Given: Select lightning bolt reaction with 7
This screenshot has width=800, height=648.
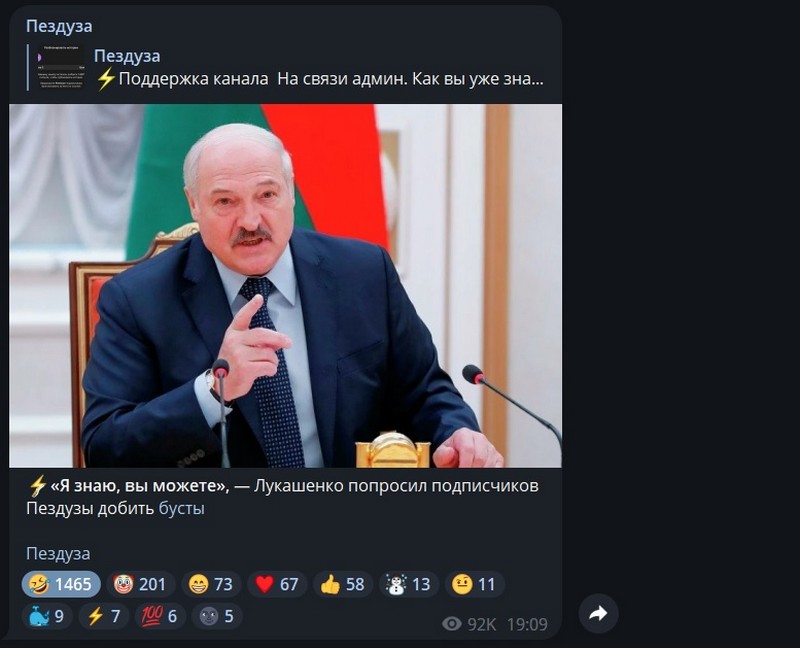Looking at the screenshot, I should pyautogui.click(x=104, y=616).
